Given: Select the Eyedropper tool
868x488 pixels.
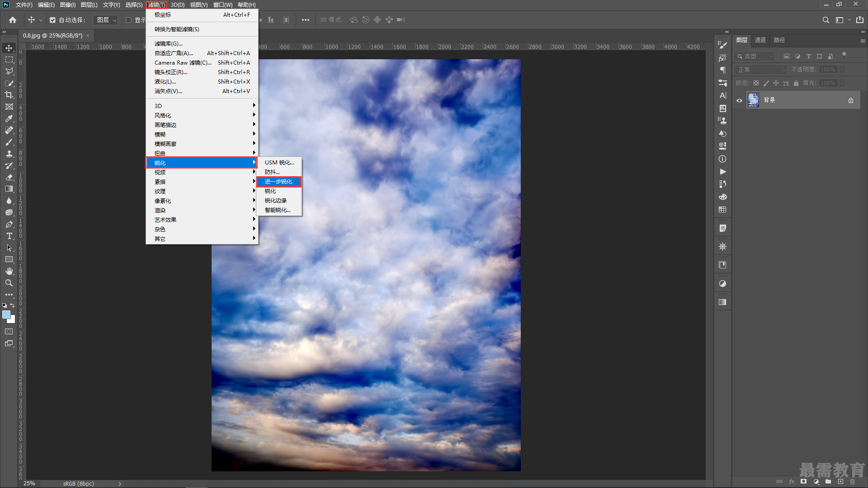Looking at the screenshot, I should click(x=9, y=118).
